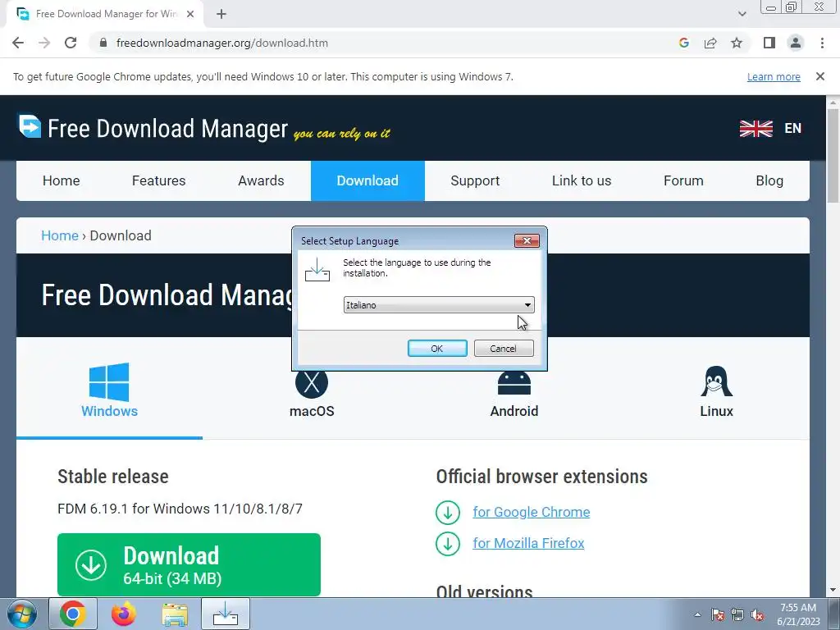Open new tab with plus icon

221,14
